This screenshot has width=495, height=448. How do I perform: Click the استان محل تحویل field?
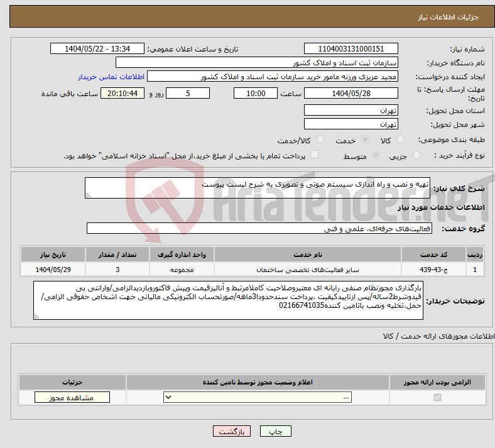pyautogui.click(x=351, y=110)
